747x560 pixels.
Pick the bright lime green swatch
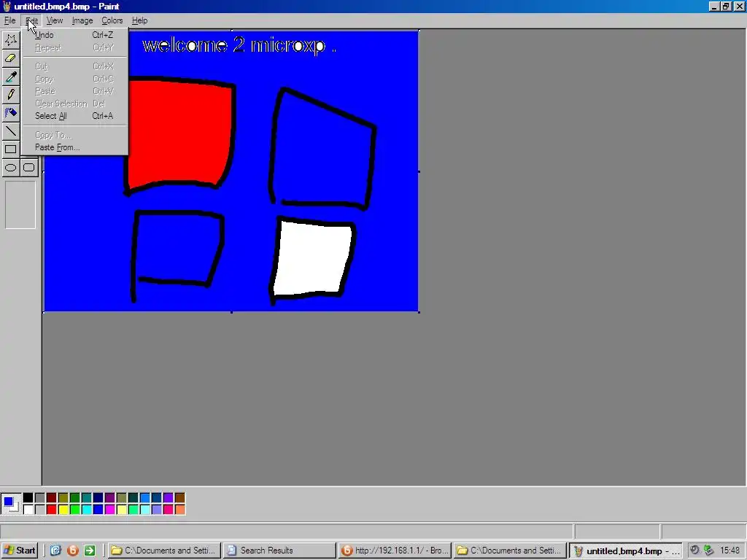coord(75,510)
